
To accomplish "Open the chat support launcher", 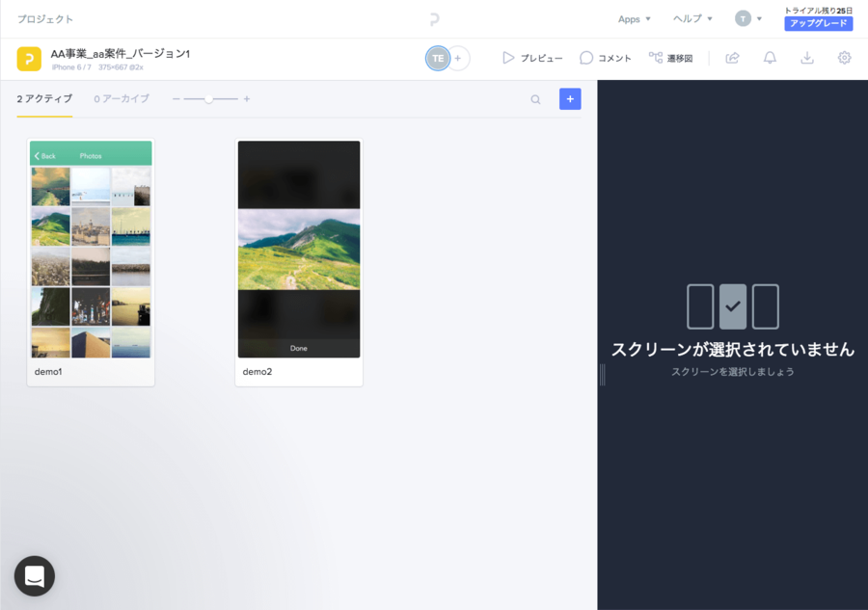I will [35, 575].
